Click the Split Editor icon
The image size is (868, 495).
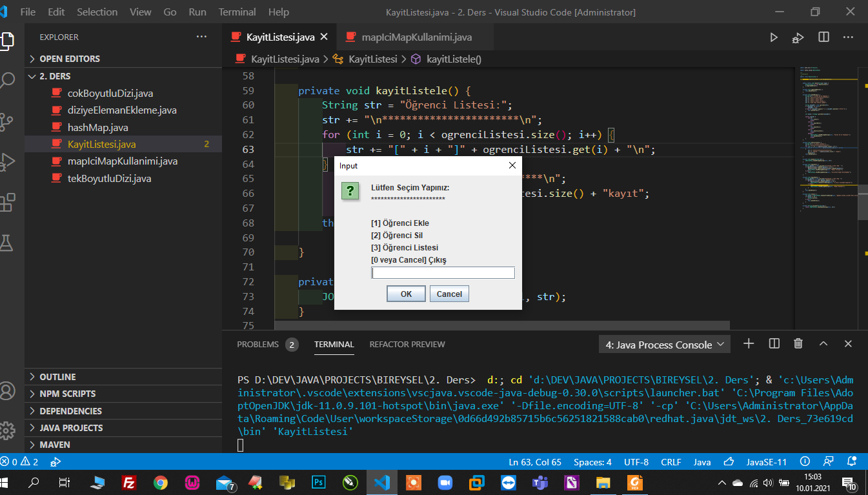pyautogui.click(x=823, y=37)
